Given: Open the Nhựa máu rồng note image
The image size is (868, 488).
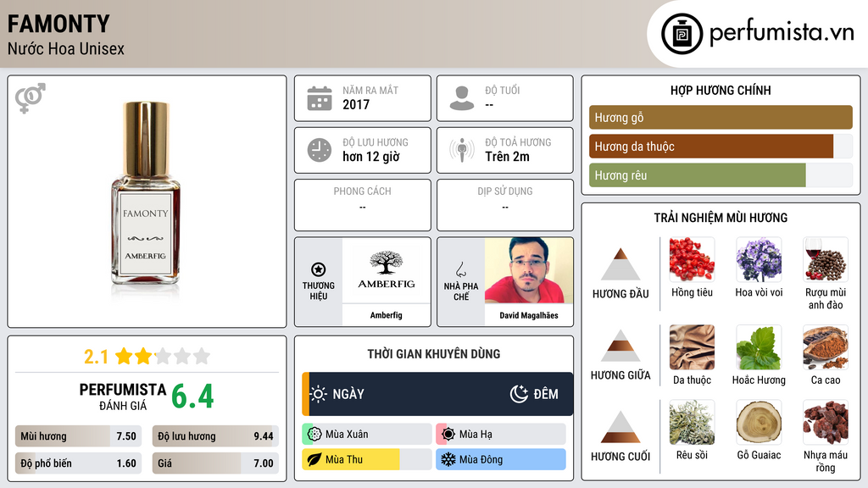Looking at the screenshot, I should [826, 422].
